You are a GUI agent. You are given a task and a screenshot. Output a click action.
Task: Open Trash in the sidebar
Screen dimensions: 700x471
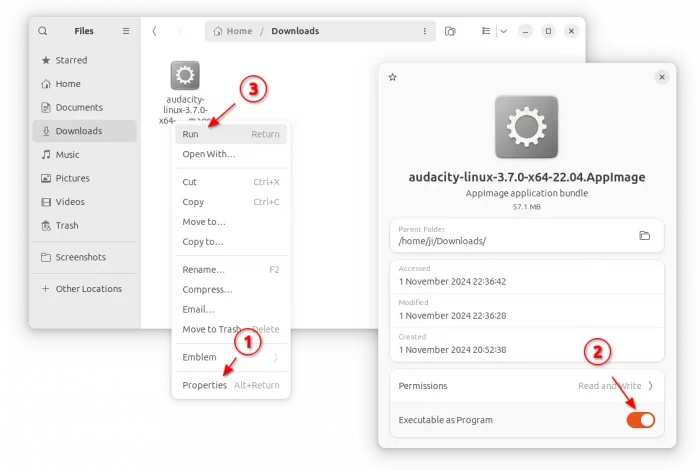point(84,225)
